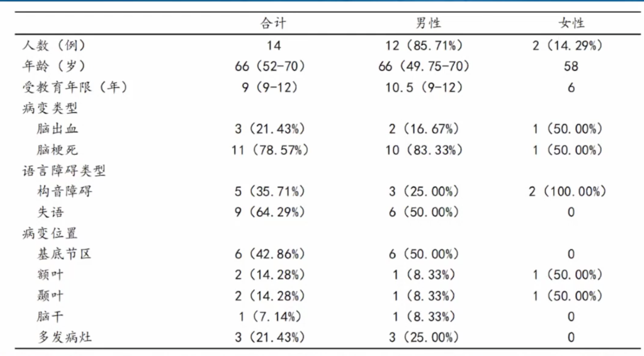
Task: Click the 失语 row label
Action: coord(50,212)
